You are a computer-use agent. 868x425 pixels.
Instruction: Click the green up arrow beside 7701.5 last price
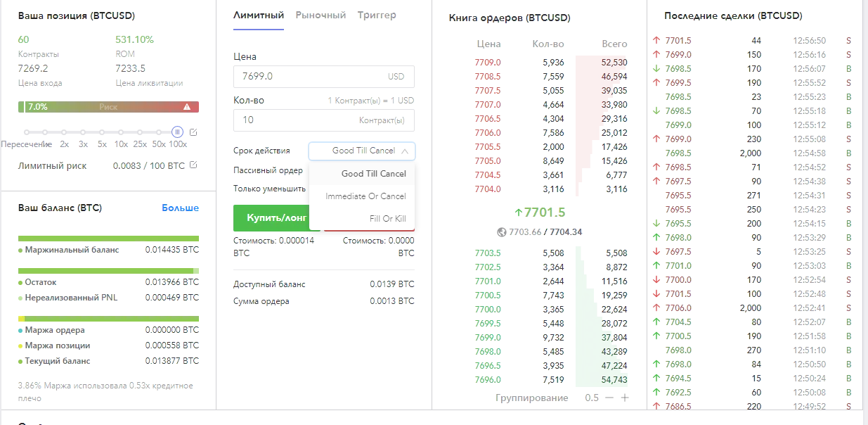[x=519, y=212]
